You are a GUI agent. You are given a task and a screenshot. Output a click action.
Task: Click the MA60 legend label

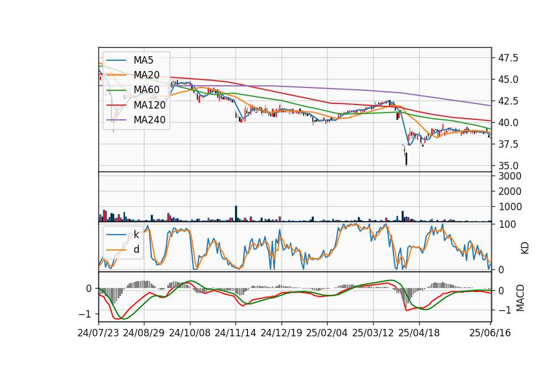[x=147, y=90]
